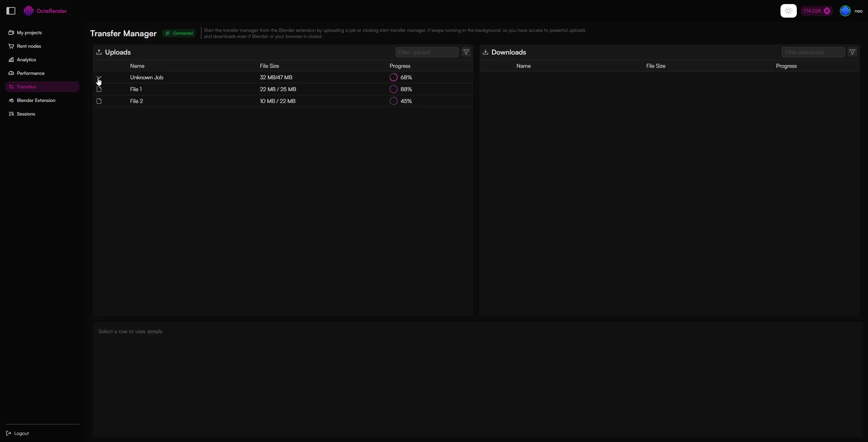Click the downloads filter funnel icon
The image size is (868, 442).
click(852, 52)
